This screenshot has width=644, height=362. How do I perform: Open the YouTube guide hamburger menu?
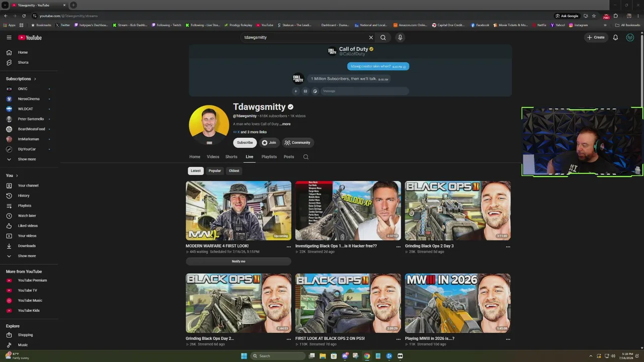9,37
